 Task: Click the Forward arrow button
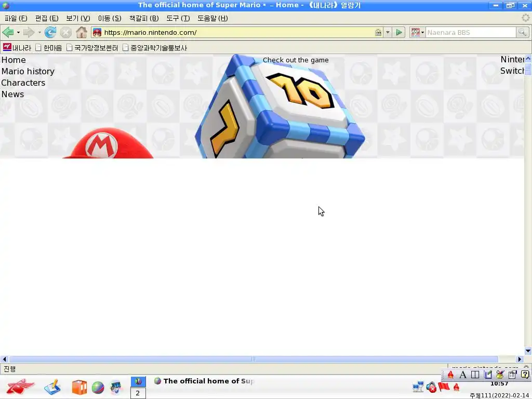[x=29, y=33]
